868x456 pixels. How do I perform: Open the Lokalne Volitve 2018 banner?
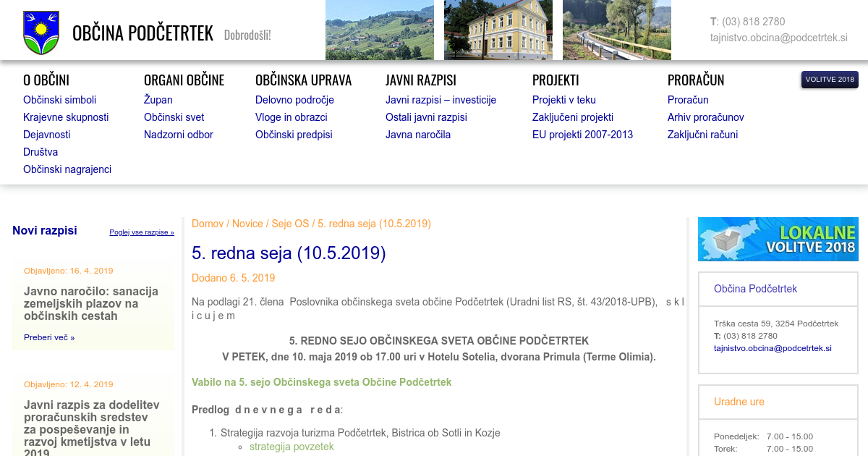pyautogui.click(x=778, y=239)
